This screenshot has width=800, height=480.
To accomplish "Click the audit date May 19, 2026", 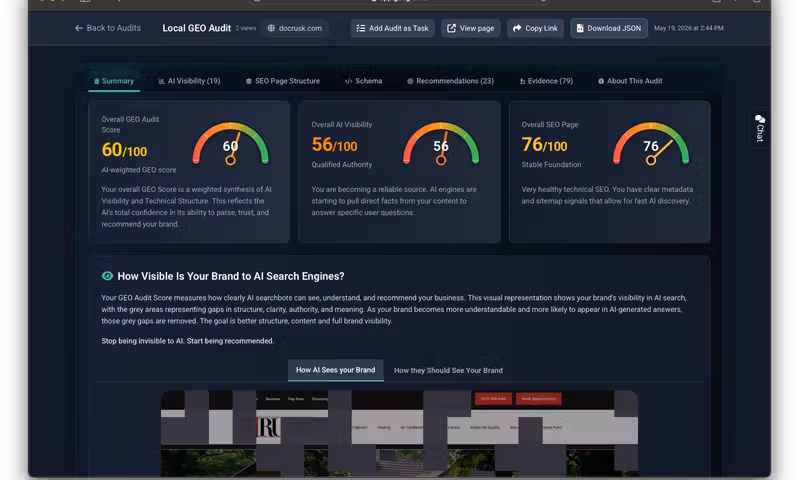I will click(689, 28).
